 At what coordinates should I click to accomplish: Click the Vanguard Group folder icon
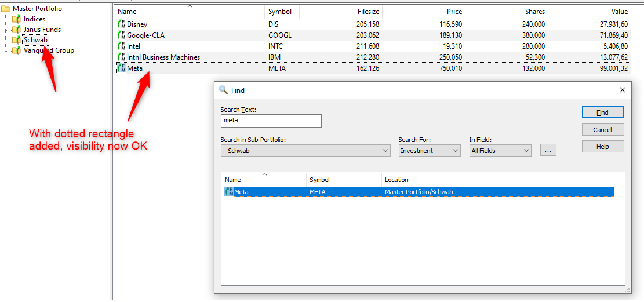coord(16,50)
